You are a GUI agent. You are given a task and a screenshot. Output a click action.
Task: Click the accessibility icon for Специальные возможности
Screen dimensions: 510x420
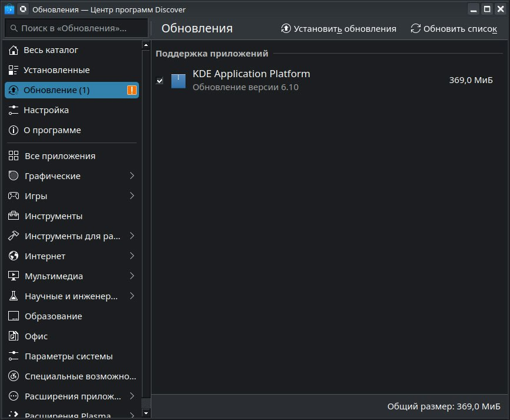14,376
